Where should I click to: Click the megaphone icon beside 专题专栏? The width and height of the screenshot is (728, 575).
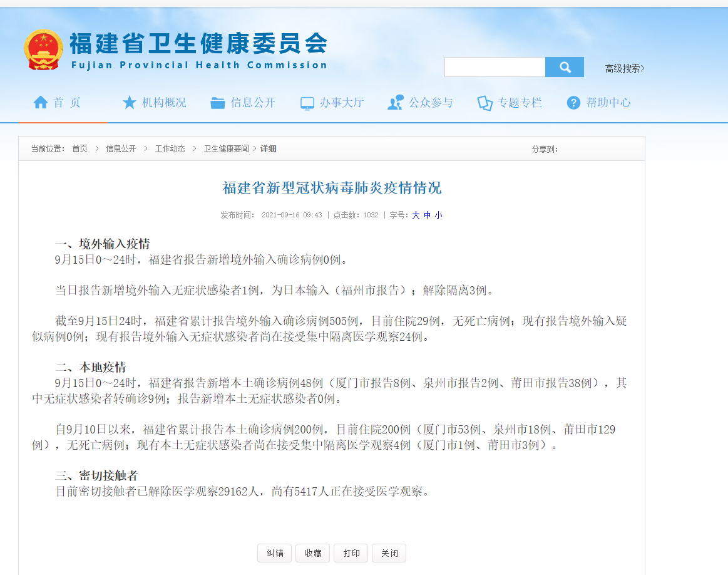[484, 102]
